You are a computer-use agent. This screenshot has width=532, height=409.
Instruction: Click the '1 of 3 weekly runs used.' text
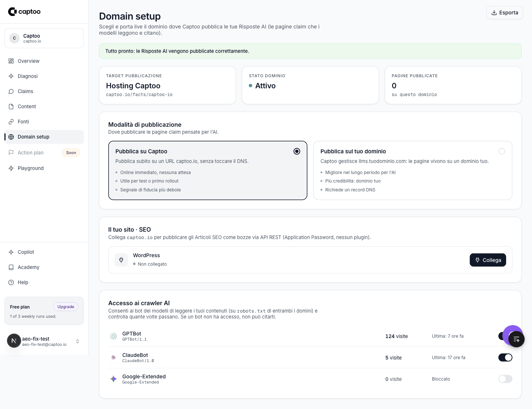click(33, 316)
